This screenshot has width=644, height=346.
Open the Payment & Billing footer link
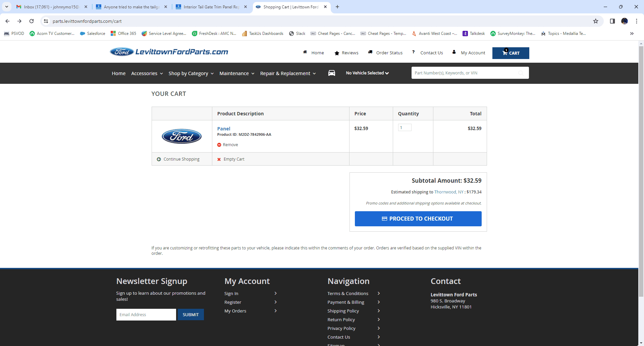tap(346, 302)
